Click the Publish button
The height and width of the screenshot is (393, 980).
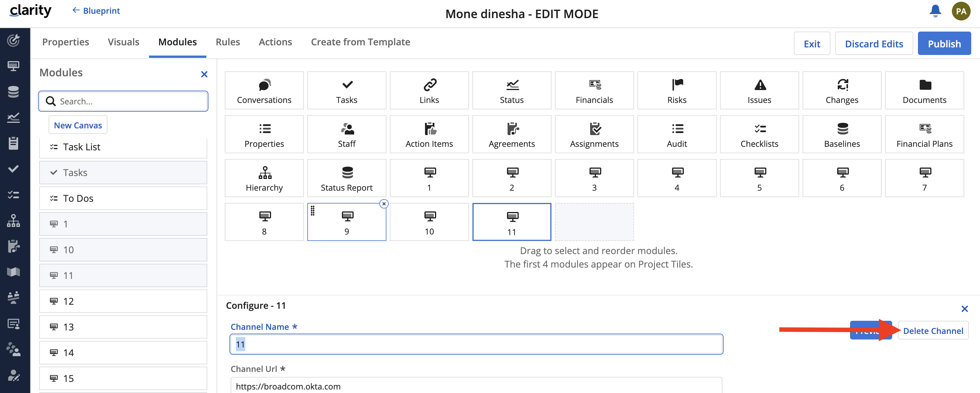944,44
